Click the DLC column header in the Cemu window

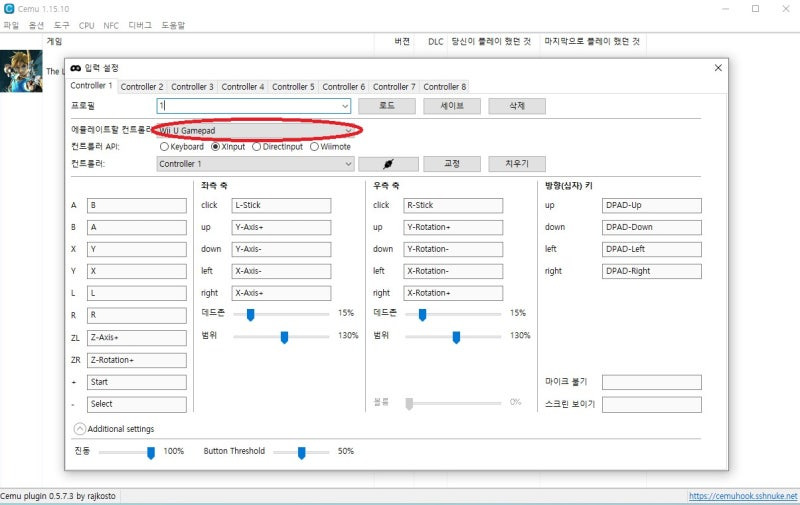[x=436, y=42]
